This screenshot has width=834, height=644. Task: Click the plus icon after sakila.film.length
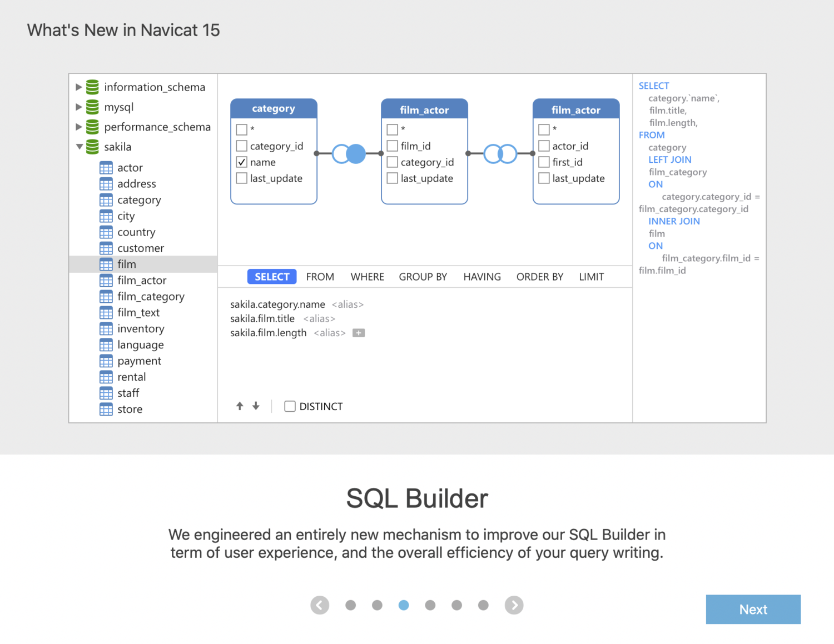359,333
